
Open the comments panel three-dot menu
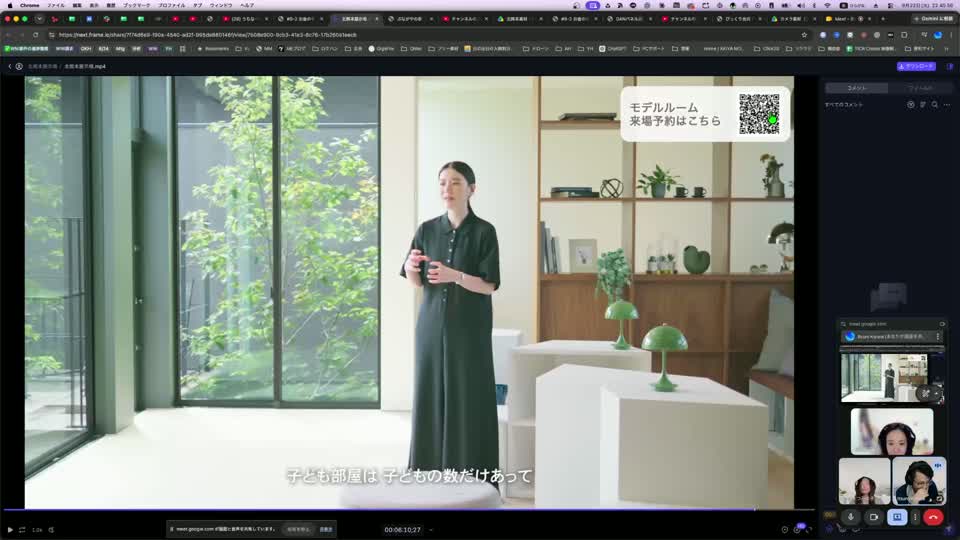click(947, 105)
